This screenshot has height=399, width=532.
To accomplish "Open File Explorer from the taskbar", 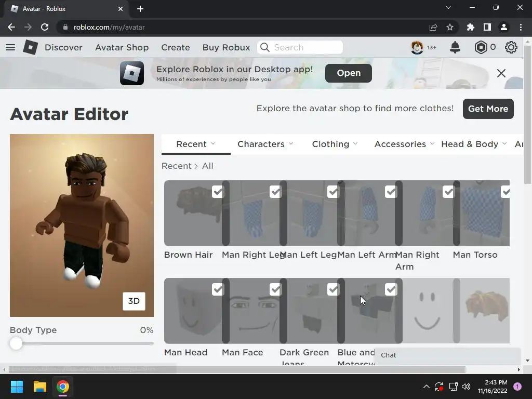I will pos(39,387).
